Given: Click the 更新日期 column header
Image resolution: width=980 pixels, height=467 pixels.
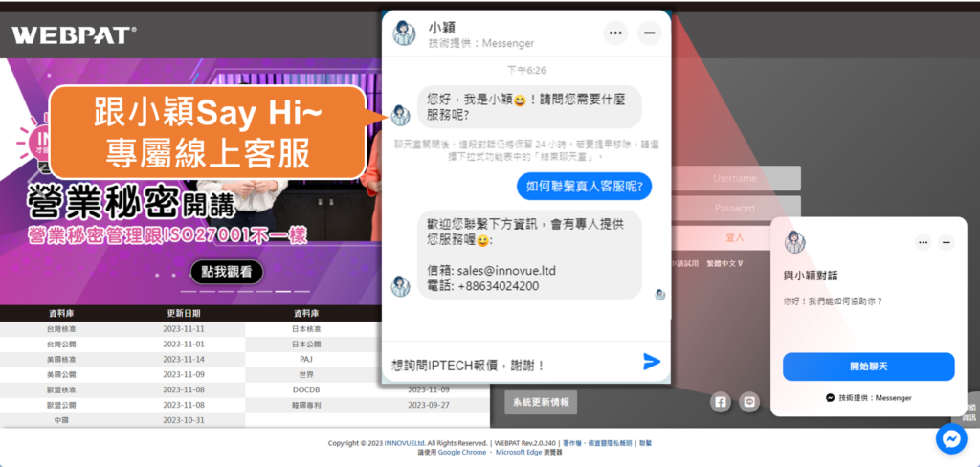Looking at the screenshot, I should 184,313.
